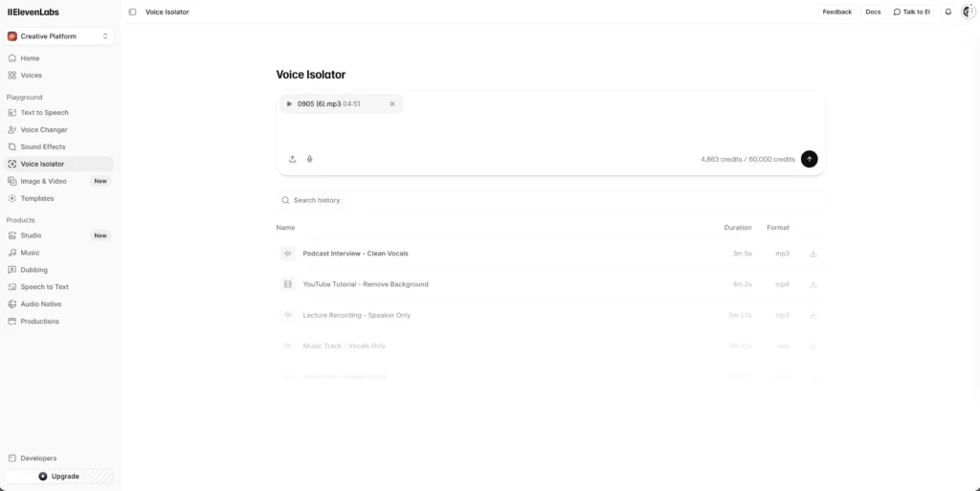Click the Feedback button
980x491 pixels.
[x=836, y=11]
